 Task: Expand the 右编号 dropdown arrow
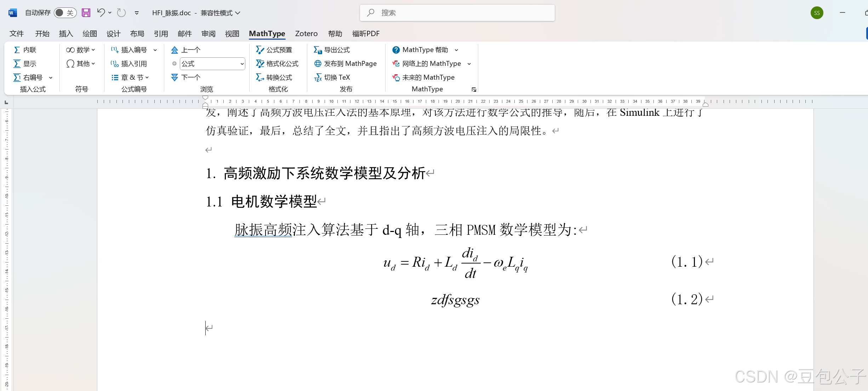[51, 78]
